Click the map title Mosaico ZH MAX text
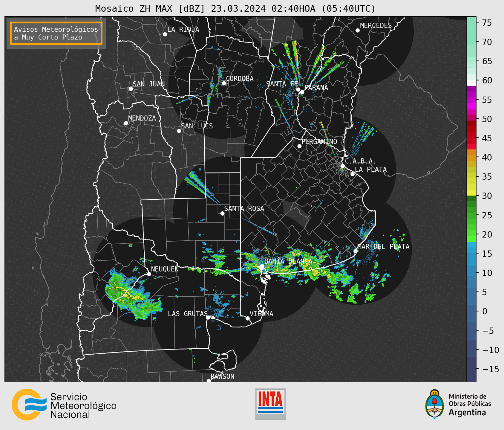 coord(235,8)
